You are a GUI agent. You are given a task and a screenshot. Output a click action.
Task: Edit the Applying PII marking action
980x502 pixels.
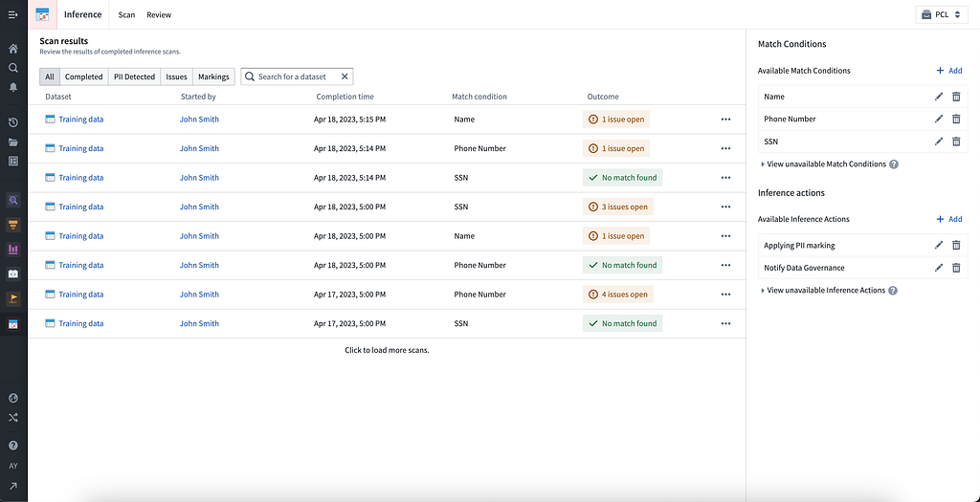tap(938, 246)
